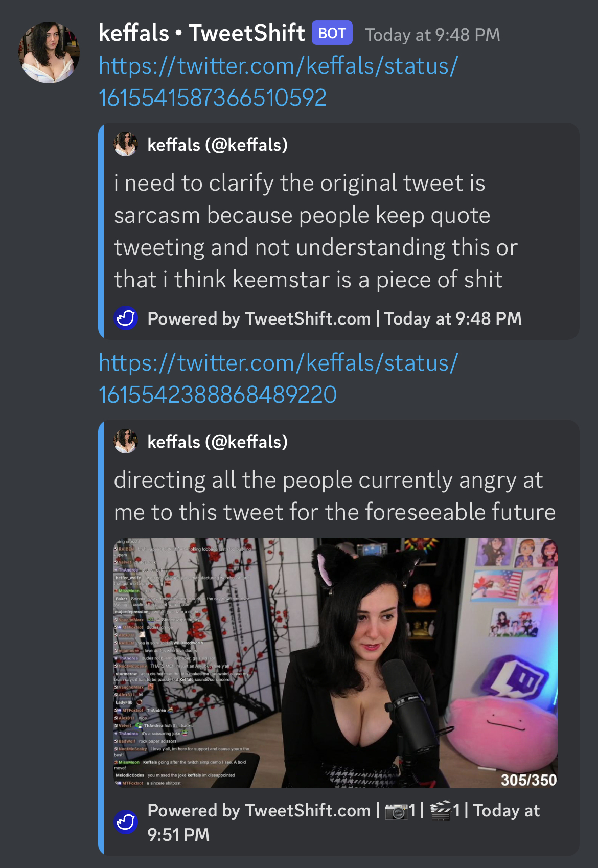The height and width of the screenshot is (868, 598).
Task: Click the 305/350 counter on the stream image
Action: click(x=528, y=780)
